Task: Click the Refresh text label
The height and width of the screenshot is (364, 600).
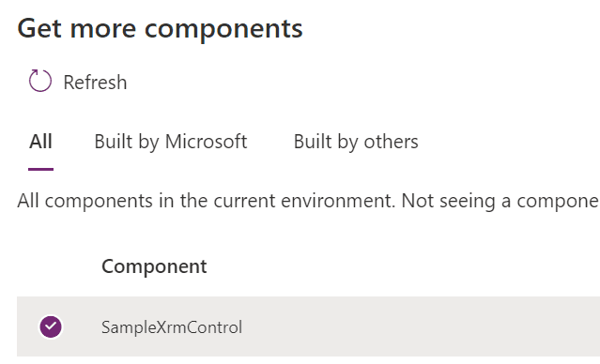Action: pyautogui.click(x=95, y=83)
